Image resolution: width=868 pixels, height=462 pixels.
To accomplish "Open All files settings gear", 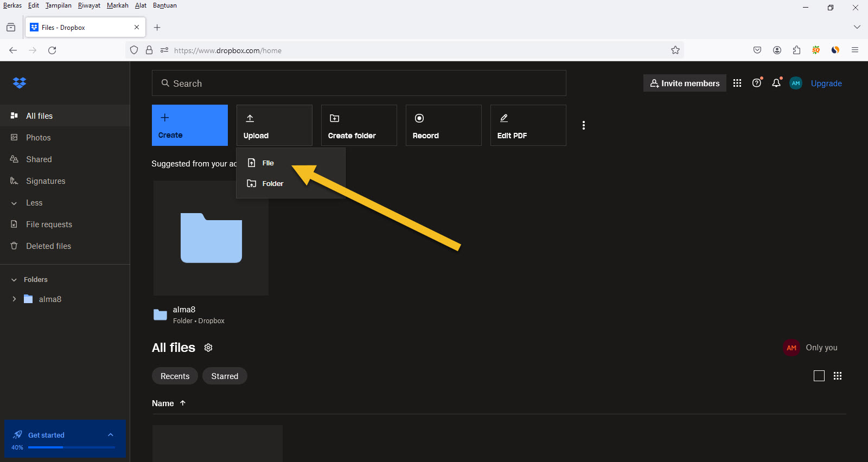I will (208, 348).
